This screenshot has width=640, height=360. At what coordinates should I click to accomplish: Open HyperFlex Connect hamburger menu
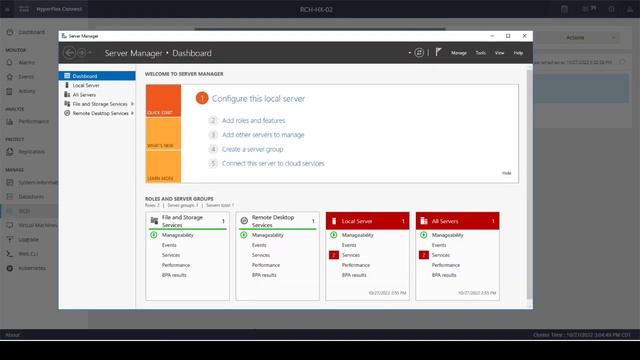7,9
